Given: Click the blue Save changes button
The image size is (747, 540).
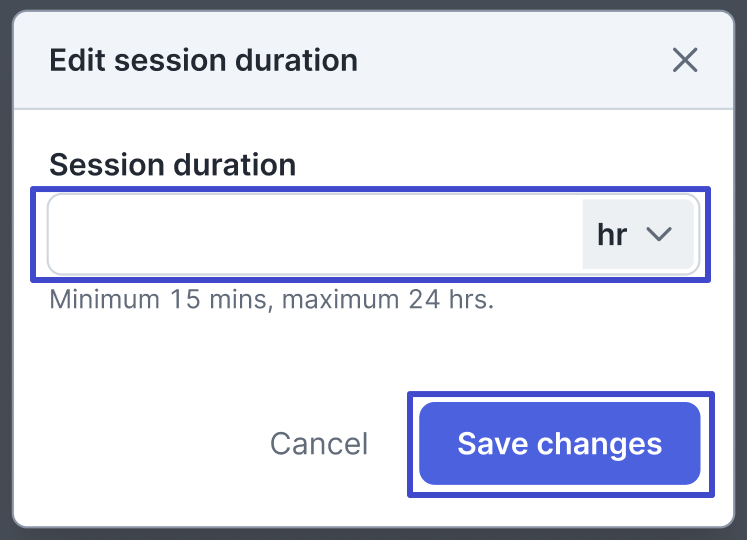Looking at the screenshot, I should [559, 444].
